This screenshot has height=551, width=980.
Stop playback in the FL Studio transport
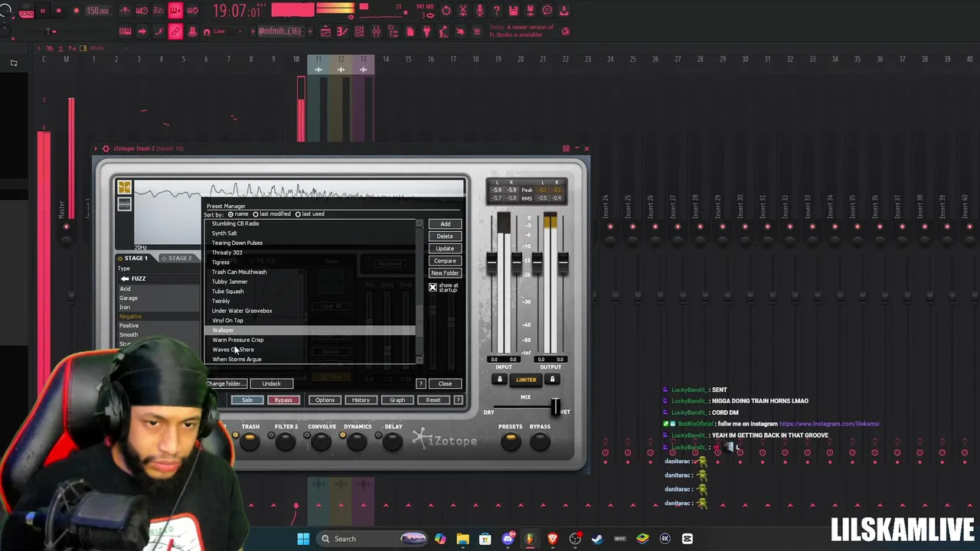59,11
